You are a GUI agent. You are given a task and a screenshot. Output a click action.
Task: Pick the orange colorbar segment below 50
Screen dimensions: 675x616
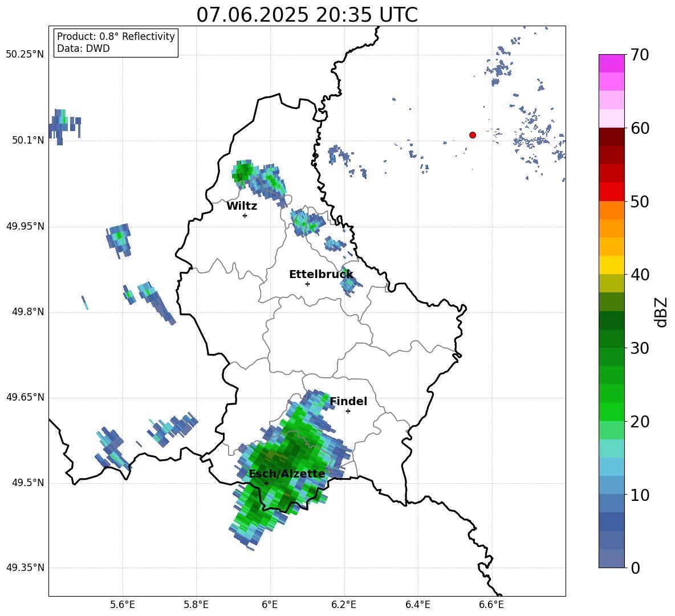coord(612,210)
